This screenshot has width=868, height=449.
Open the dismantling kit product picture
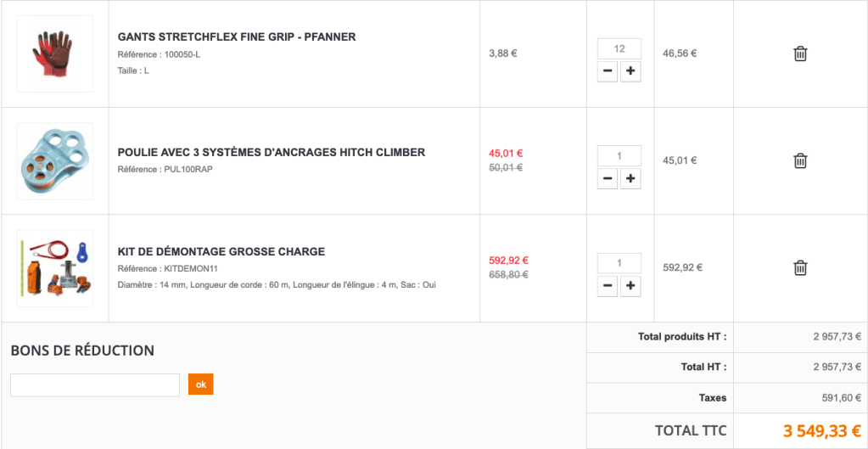[x=55, y=267]
